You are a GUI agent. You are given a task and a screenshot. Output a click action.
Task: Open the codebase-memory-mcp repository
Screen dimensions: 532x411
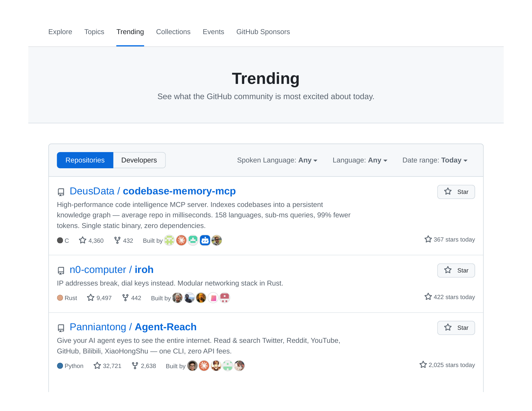(x=179, y=191)
